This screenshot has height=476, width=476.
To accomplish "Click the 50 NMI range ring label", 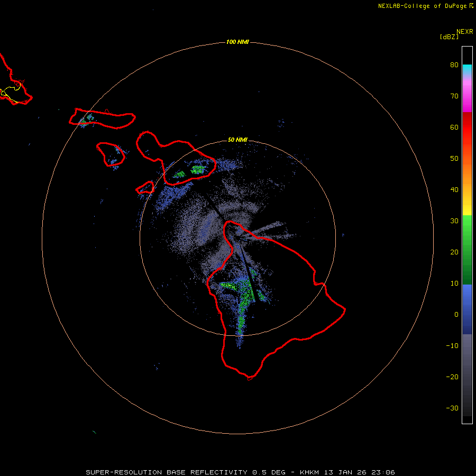I will click(237, 140).
